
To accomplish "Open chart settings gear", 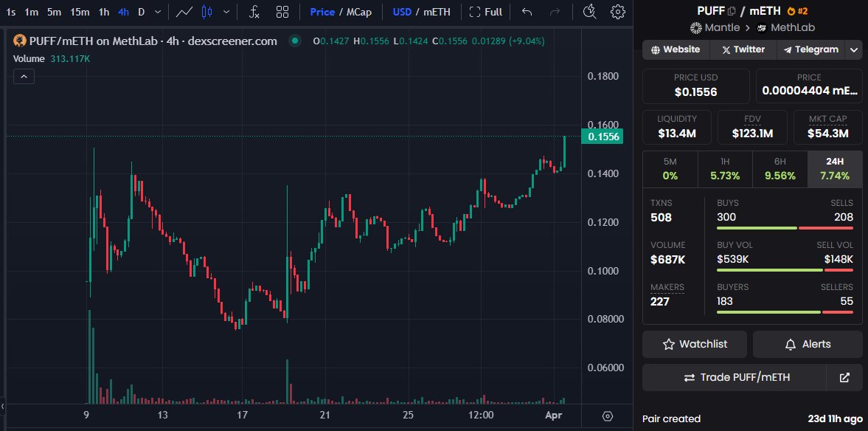I will [x=618, y=12].
